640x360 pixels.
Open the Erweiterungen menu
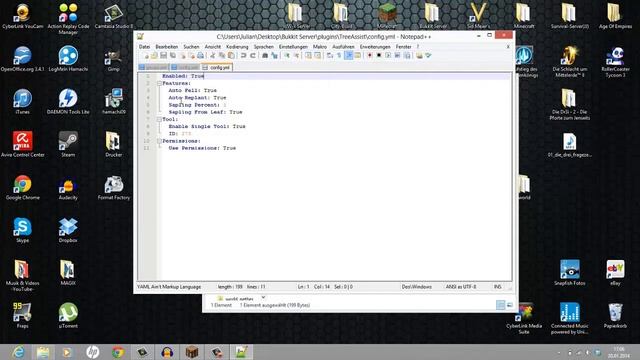tap(375, 47)
